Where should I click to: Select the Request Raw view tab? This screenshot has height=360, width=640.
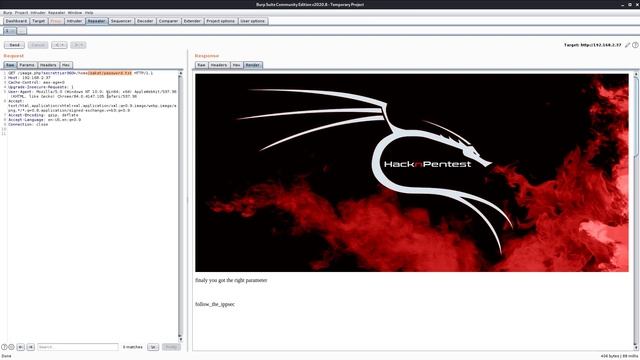pyautogui.click(x=10, y=65)
